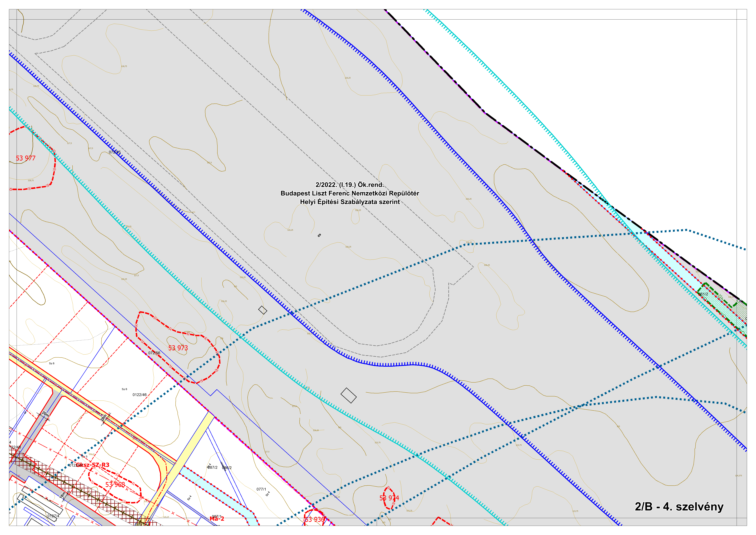Viewport: 756px width, 535px height.
Task: Click parcel number 072/56
Action: [154, 353]
